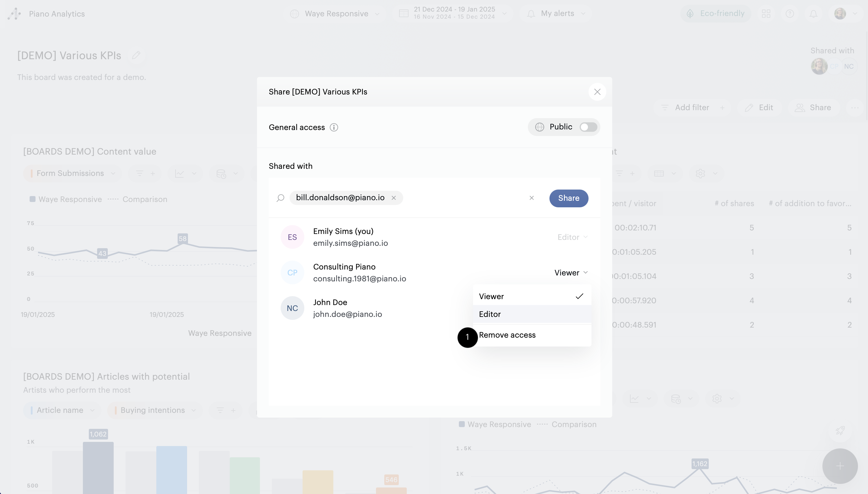The image size is (868, 494).
Task: Toggle the Public access switch
Action: click(x=588, y=127)
